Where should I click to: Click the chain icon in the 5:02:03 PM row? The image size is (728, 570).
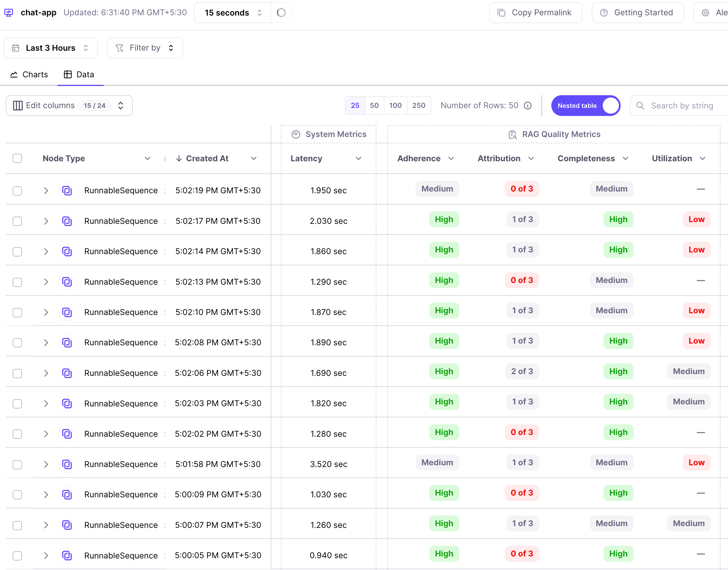[x=67, y=404]
